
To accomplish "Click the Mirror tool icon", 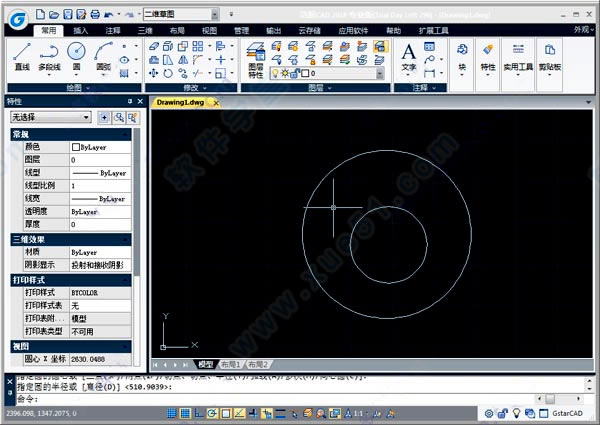I will 183,60.
